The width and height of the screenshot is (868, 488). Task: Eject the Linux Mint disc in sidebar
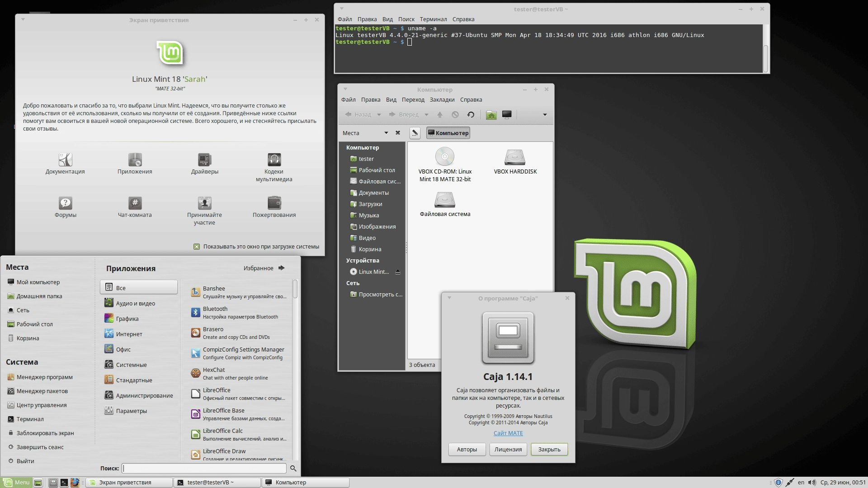[398, 272]
